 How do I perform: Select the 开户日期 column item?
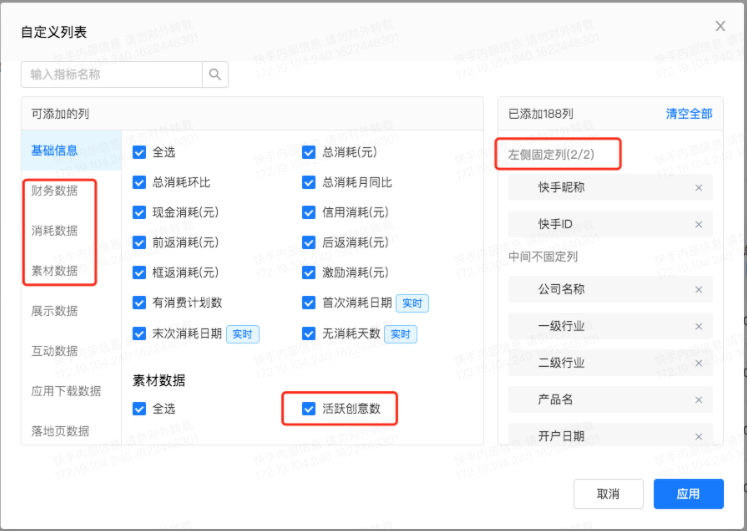pyautogui.click(x=610, y=435)
